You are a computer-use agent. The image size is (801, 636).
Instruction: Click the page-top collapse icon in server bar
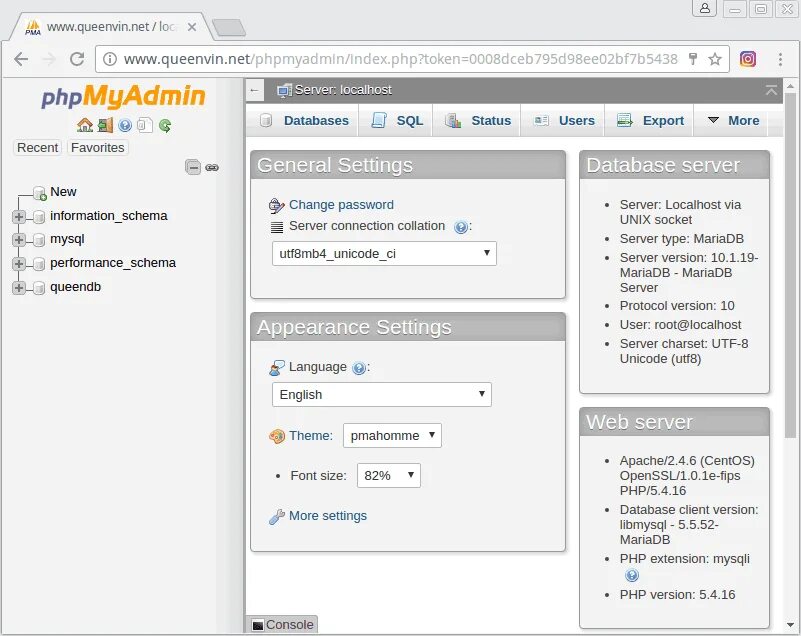click(x=771, y=90)
